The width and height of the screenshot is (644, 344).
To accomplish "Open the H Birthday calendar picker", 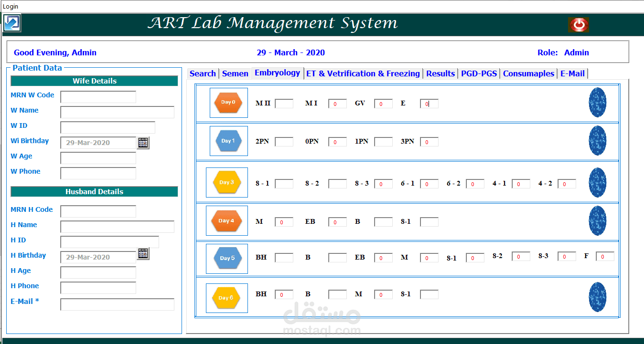I will click(x=143, y=253).
